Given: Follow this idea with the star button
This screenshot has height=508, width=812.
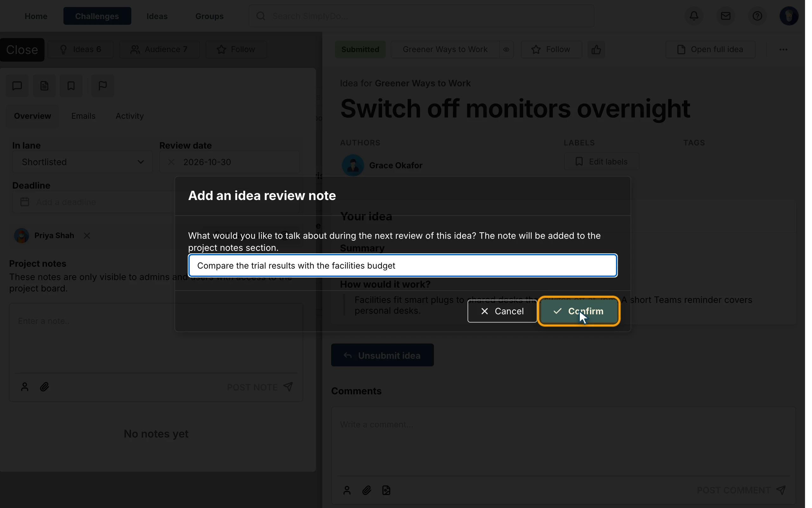Looking at the screenshot, I should pos(551,50).
